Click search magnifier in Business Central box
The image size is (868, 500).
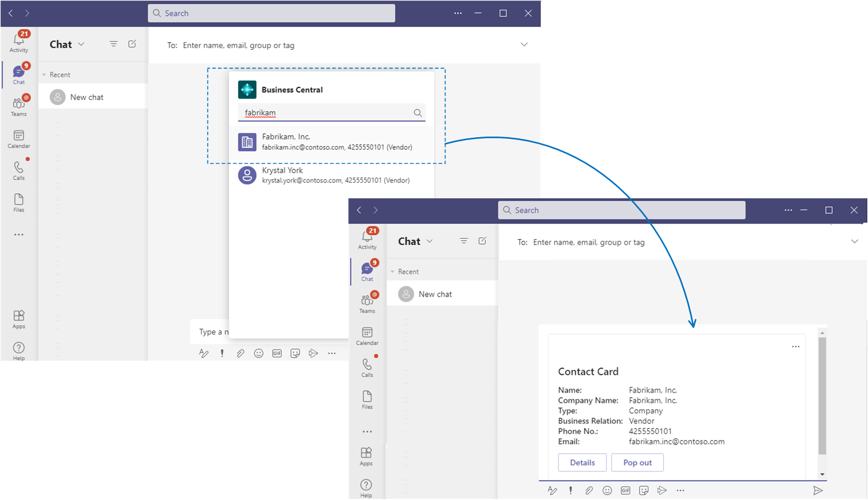418,113
